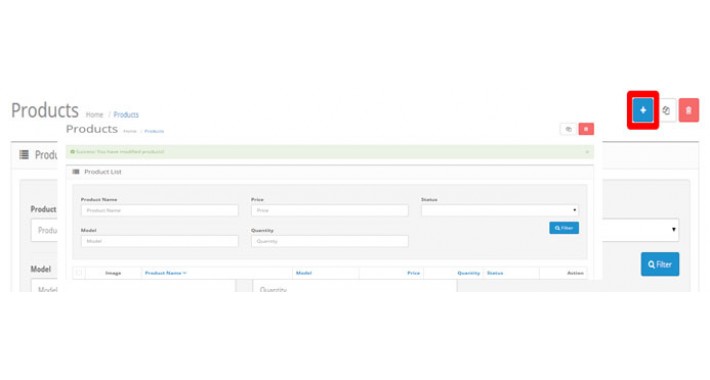Click the inset panel's small red delete button
The image size is (710, 380).
pos(586,129)
